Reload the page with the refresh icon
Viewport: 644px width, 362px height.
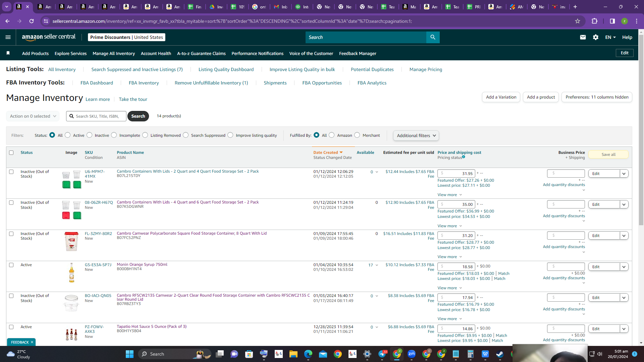(x=32, y=21)
